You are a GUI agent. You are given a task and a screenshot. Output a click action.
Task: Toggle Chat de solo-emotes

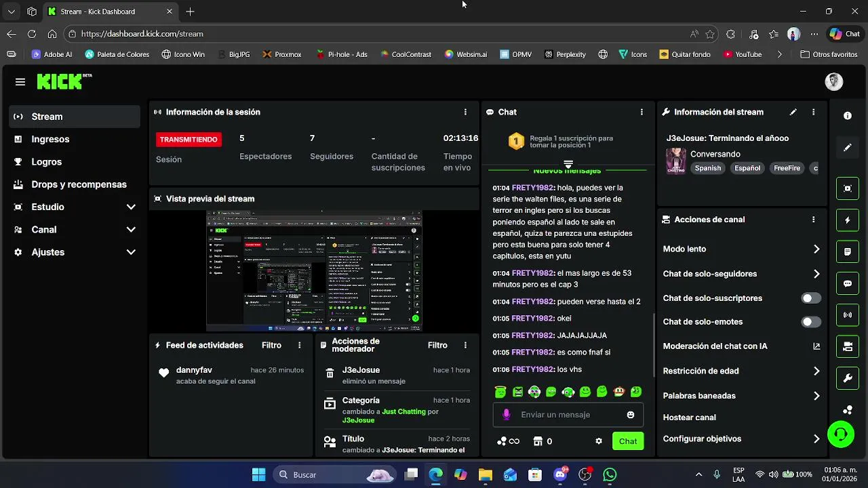(811, 322)
